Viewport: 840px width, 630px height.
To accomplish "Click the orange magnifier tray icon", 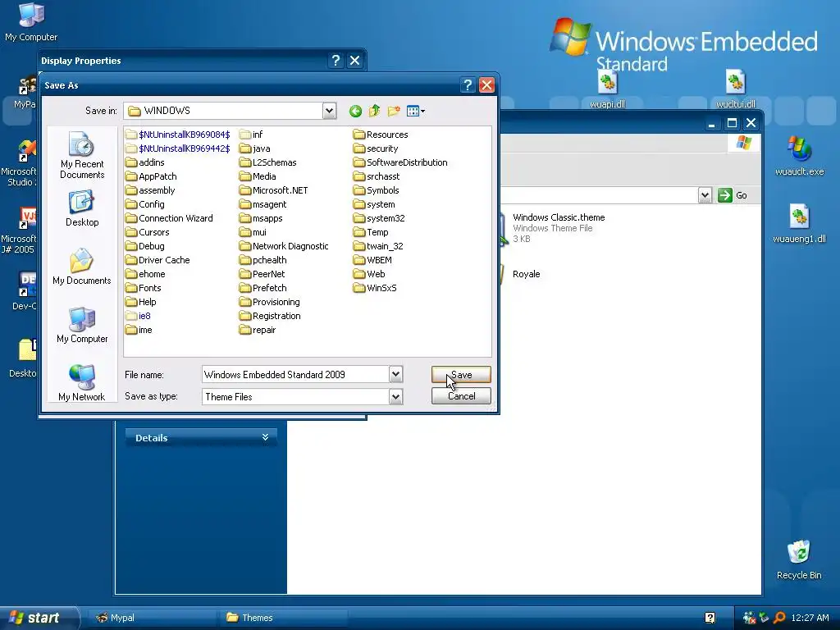I will point(779,618).
